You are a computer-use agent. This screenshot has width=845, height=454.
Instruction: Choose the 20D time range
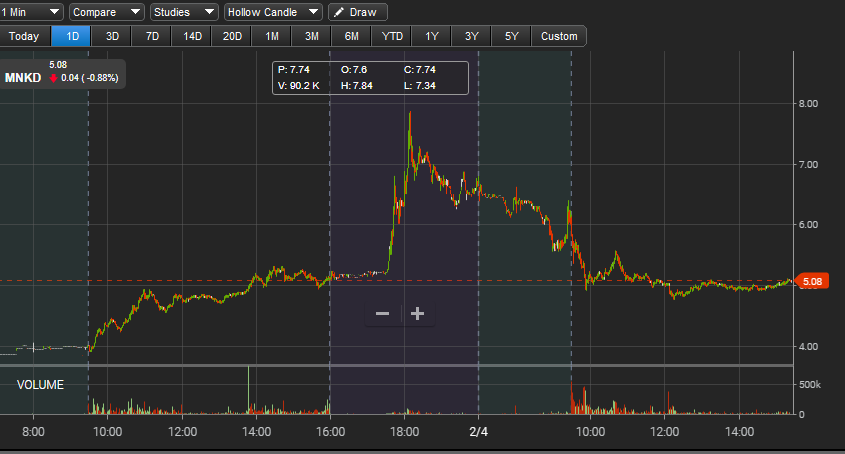tap(232, 36)
